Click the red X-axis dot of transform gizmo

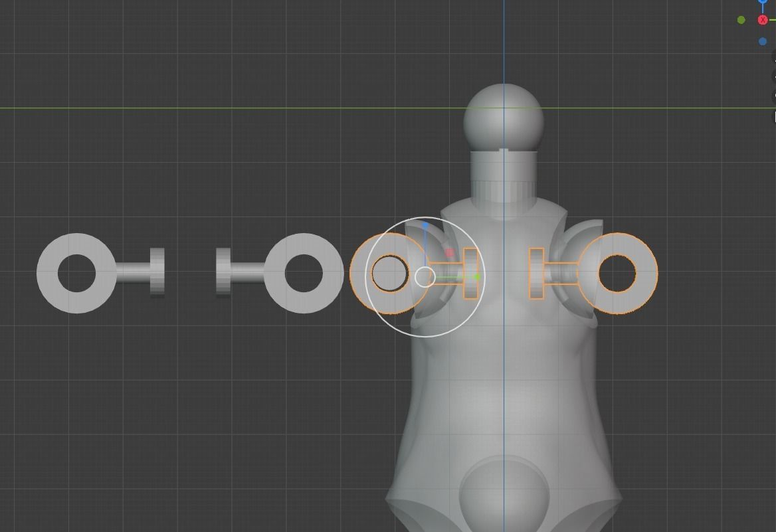tap(449, 253)
